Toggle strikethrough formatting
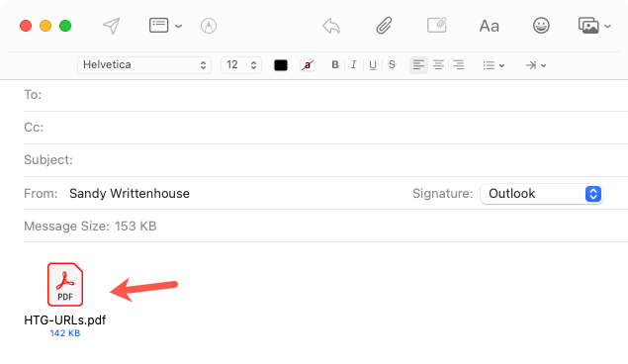The height and width of the screenshot is (364, 628). (x=392, y=65)
